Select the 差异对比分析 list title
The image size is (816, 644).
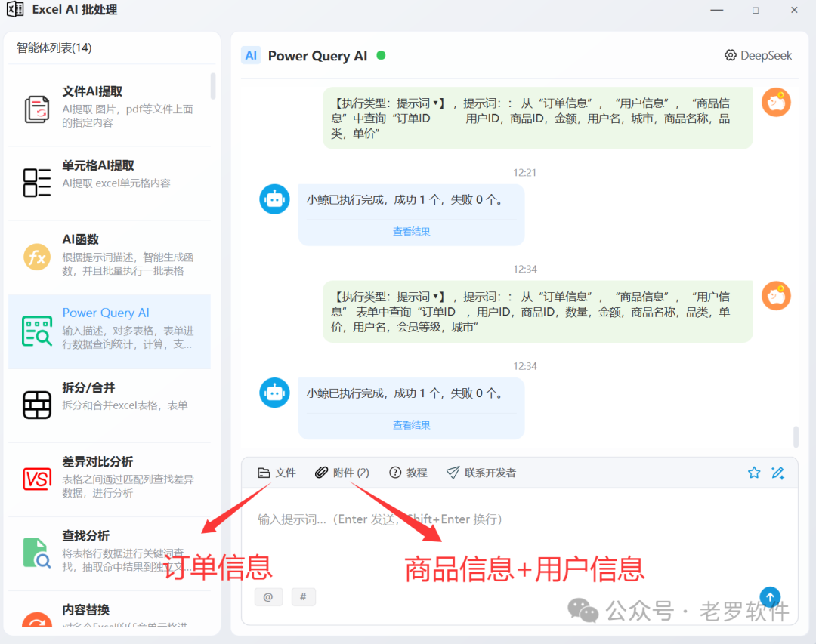(x=97, y=461)
